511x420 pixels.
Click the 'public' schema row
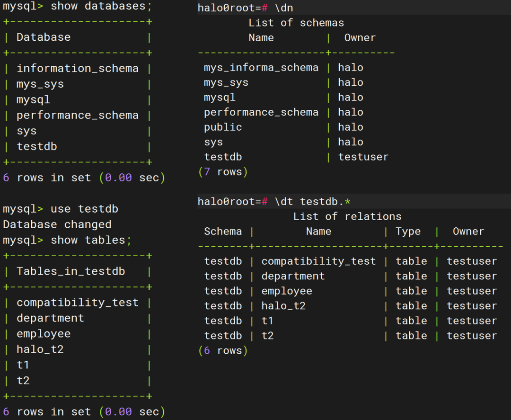point(223,127)
